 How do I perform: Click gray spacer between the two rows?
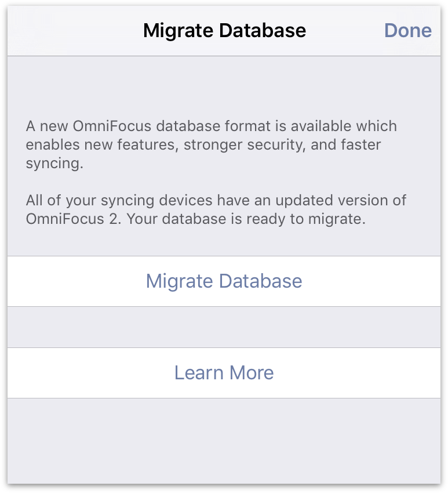pos(224,327)
